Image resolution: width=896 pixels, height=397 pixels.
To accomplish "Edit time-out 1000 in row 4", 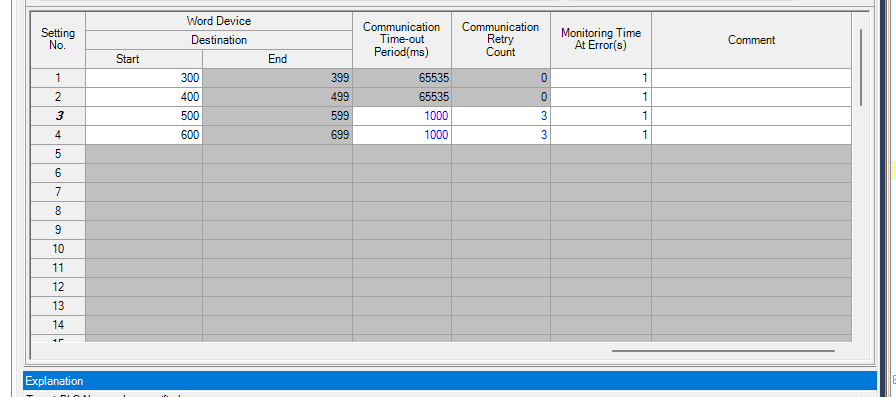I will click(402, 135).
